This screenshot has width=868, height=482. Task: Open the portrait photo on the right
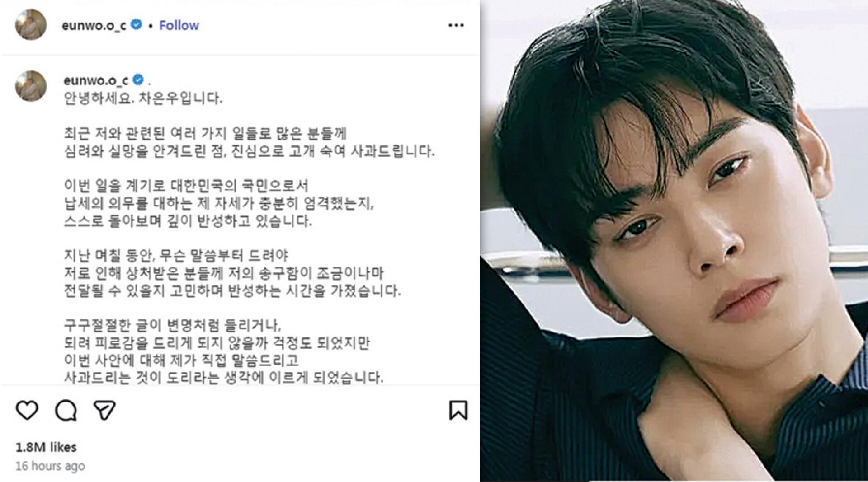click(x=674, y=241)
